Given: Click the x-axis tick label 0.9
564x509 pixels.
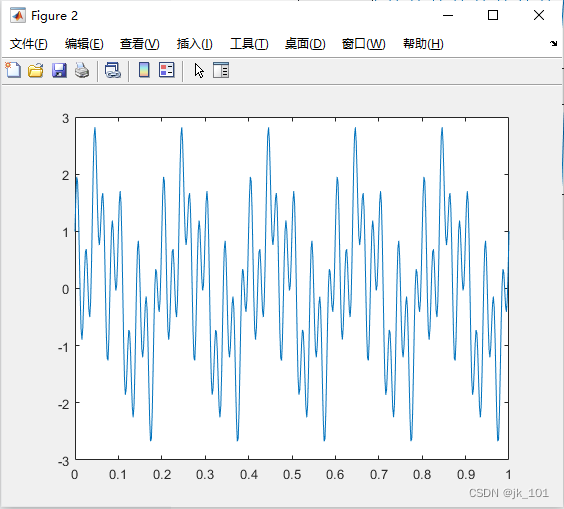Looking at the screenshot, I should (466, 475).
